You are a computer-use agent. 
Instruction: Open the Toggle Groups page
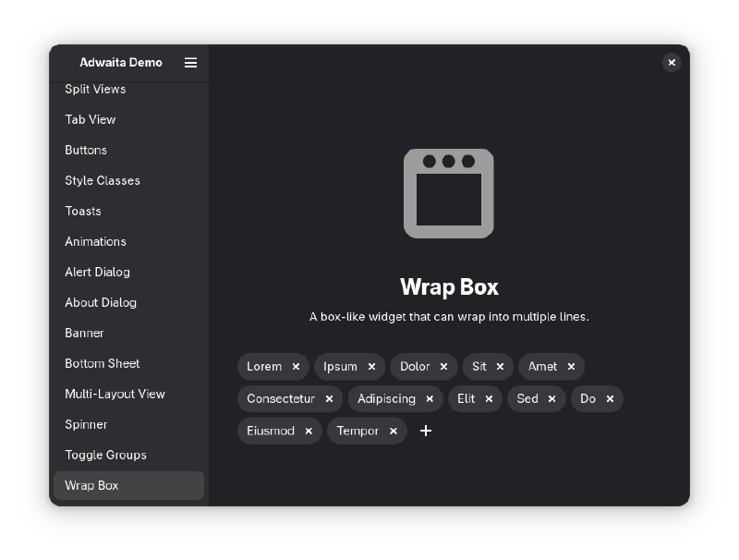pos(105,455)
